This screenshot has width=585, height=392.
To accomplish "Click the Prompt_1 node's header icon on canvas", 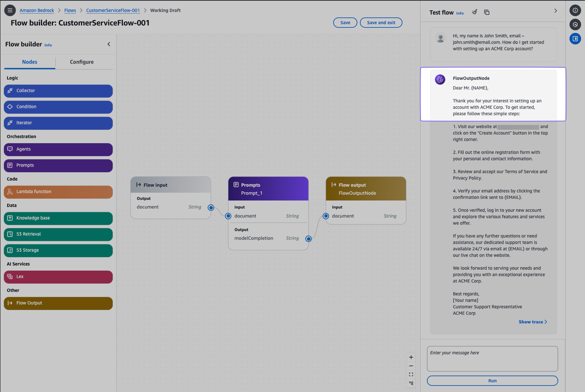I will (x=236, y=184).
